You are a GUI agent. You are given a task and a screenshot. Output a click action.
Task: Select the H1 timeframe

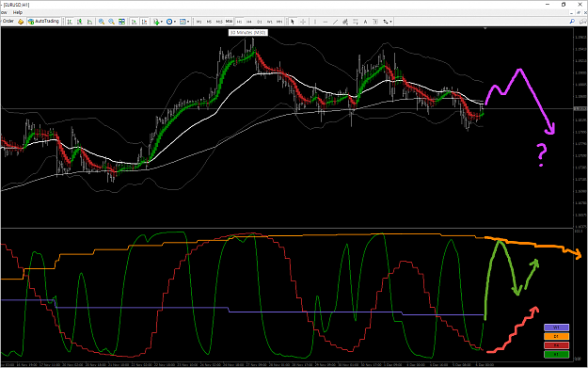(239, 22)
